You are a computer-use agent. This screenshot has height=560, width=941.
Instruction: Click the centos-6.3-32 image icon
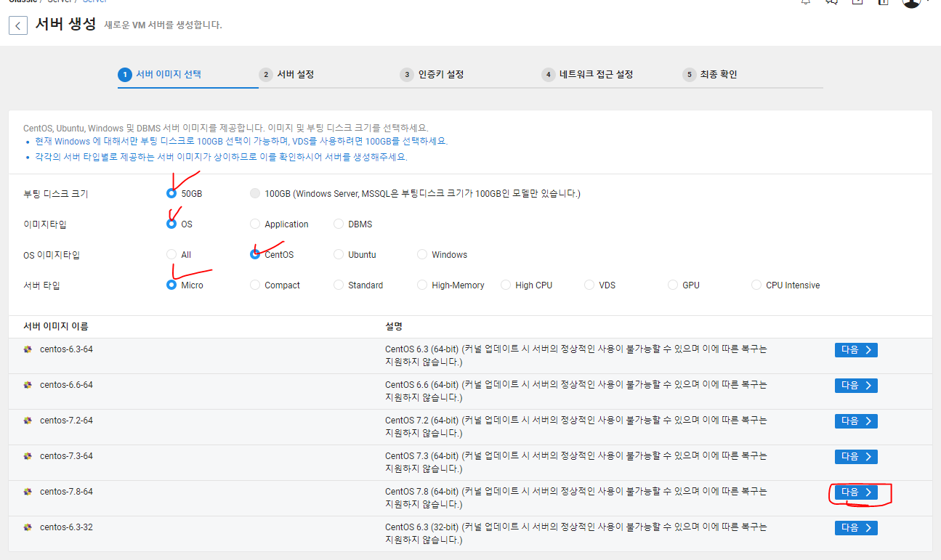tap(28, 527)
